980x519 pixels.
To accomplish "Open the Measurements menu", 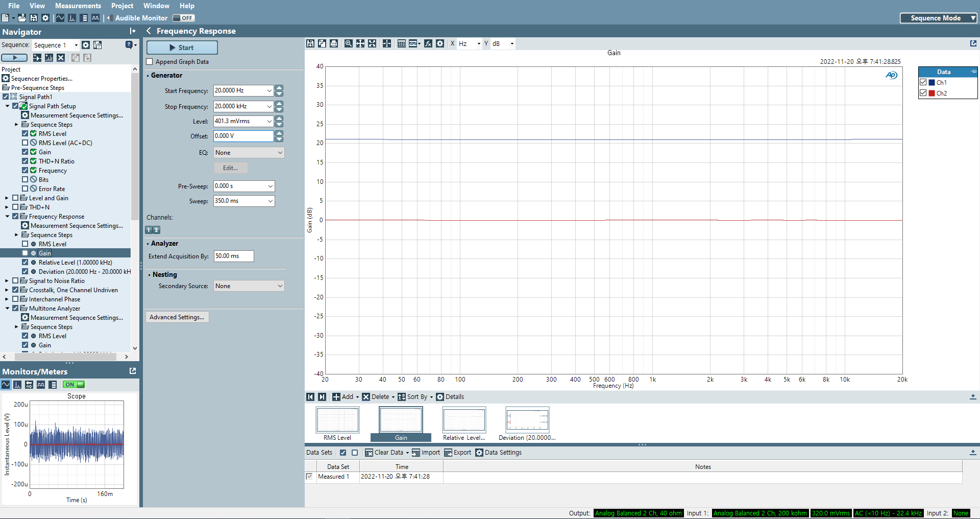I will [78, 6].
